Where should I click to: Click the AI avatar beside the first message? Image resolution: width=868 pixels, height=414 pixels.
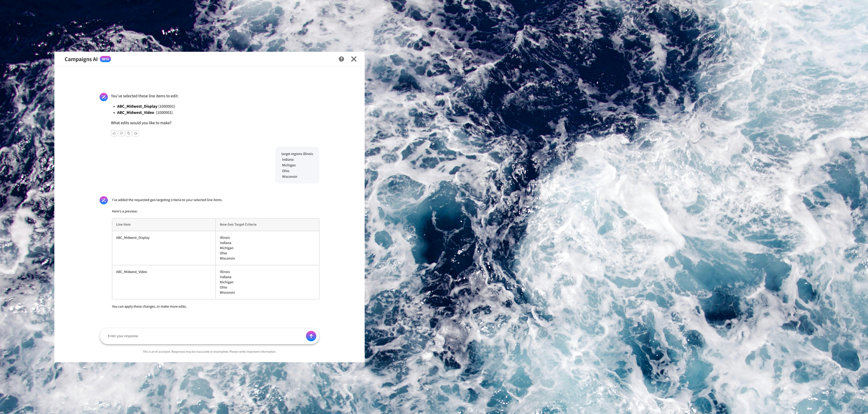pyautogui.click(x=103, y=97)
